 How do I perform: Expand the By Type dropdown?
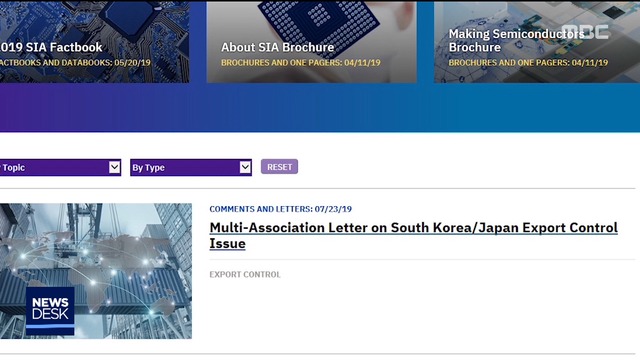pyautogui.click(x=191, y=167)
